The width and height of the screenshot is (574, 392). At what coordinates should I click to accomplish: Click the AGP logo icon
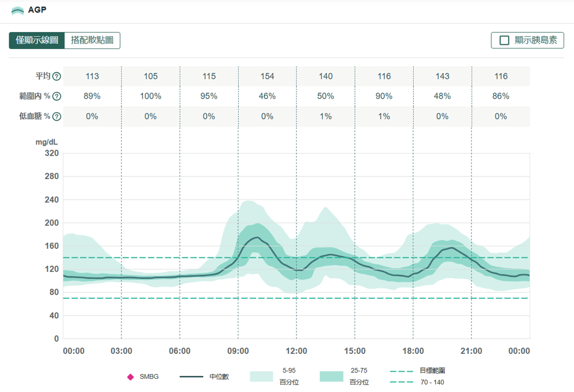17,10
